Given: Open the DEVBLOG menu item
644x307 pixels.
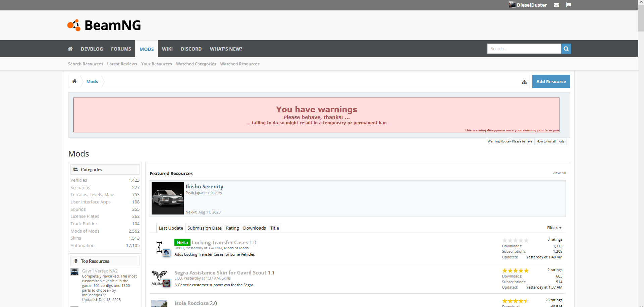Looking at the screenshot, I should pyautogui.click(x=92, y=49).
